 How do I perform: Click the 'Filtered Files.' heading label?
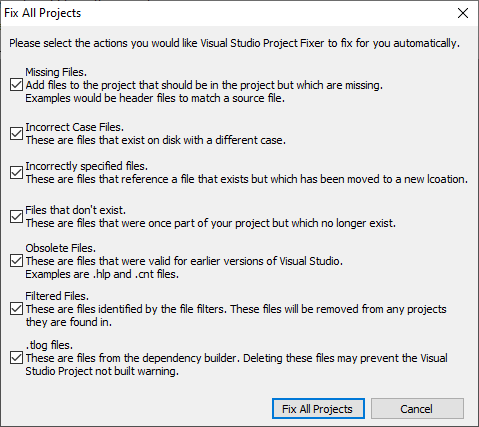(x=57, y=296)
